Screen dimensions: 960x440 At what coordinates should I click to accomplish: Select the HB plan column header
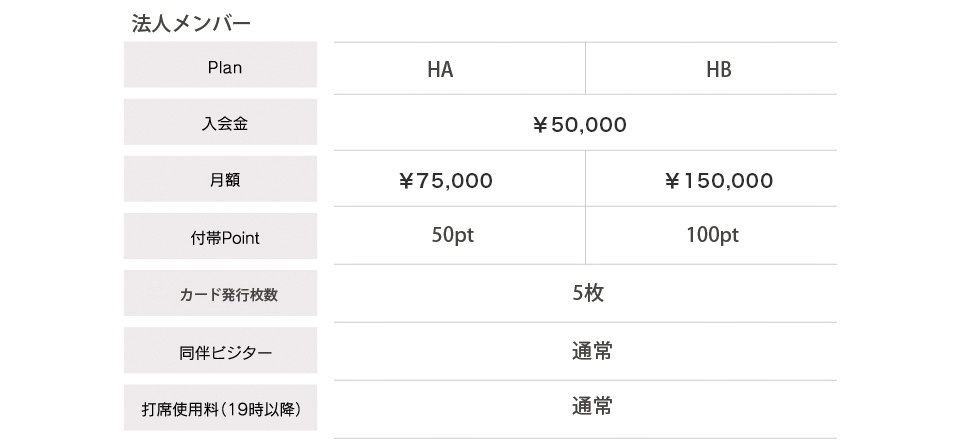pos(711,69)
